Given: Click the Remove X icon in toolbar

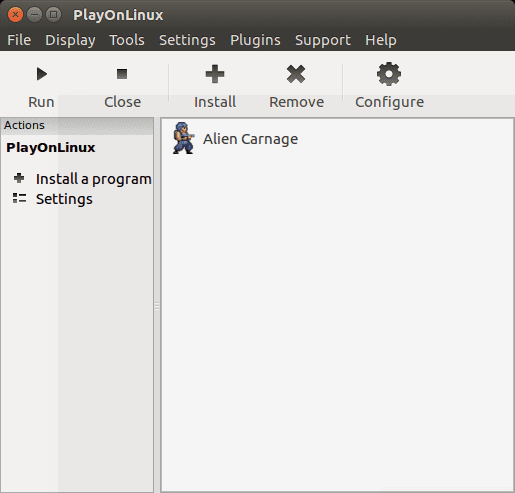Looking at the screenshot, I should tap(296, 74).
